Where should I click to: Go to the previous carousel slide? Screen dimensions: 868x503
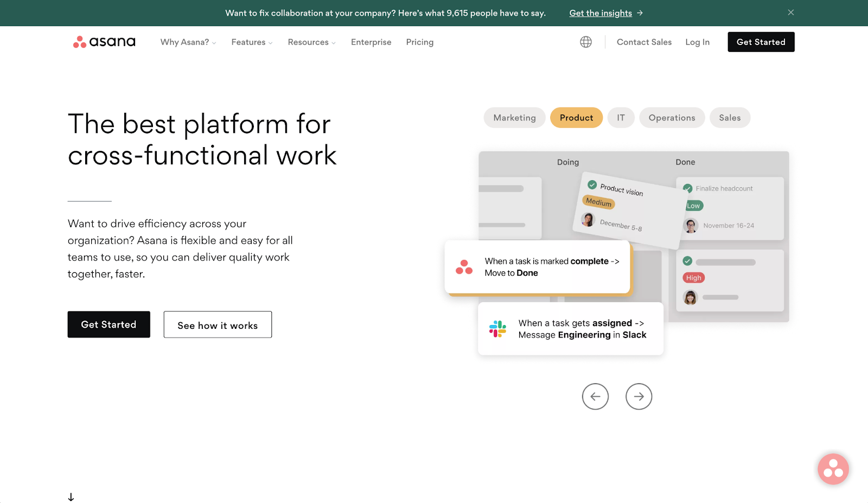(595, 396)
